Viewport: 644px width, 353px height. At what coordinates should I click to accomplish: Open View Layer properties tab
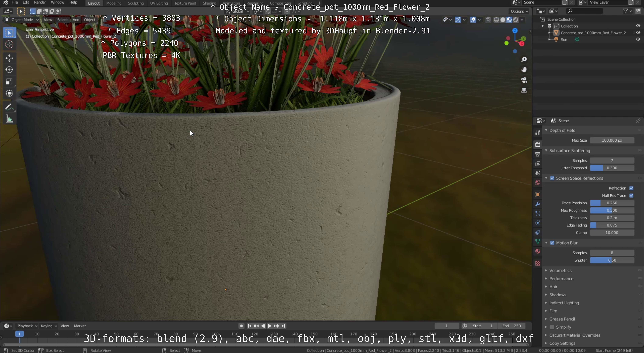pos(538,164)
